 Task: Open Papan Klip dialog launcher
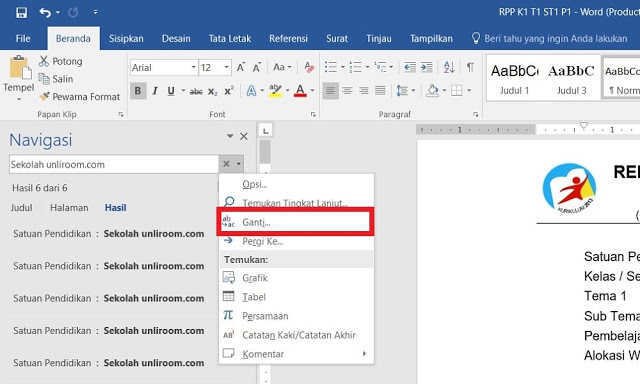tap(121, 115)
